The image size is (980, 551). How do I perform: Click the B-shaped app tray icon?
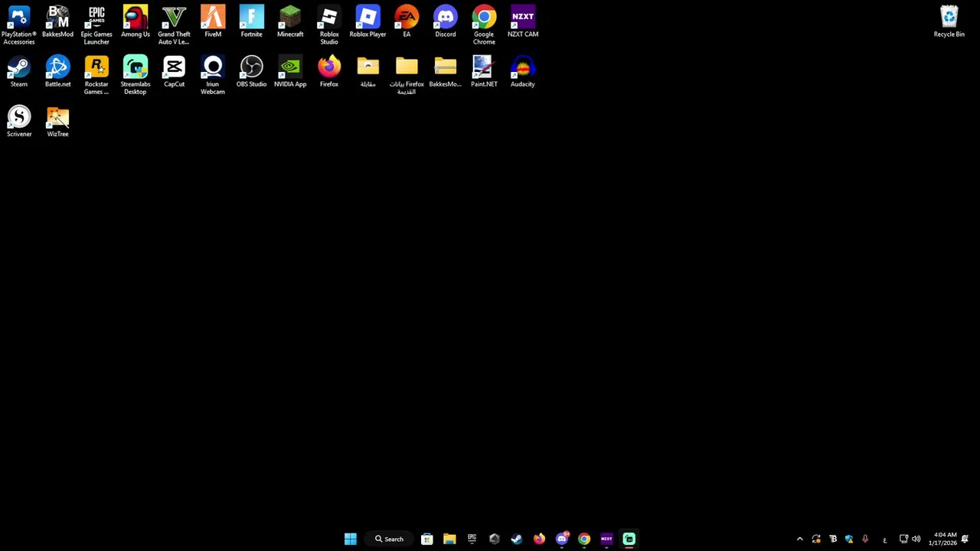(833, 539)
